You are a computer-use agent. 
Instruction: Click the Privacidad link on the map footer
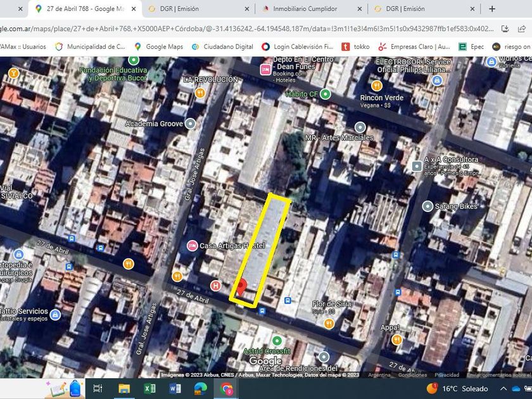pos(447,375)
